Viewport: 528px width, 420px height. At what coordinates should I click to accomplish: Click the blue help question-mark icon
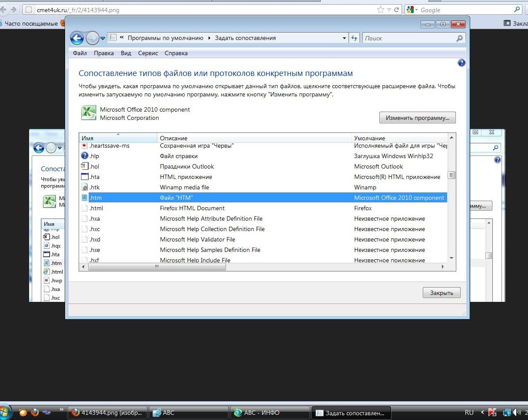(462, 63)
